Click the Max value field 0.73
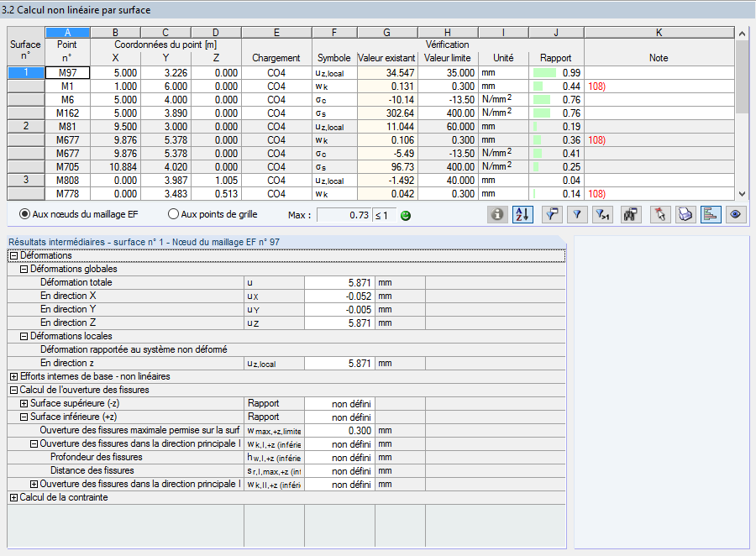Image resolution: width=756 pixels, height=556 pixels. [x=344, y=215]
